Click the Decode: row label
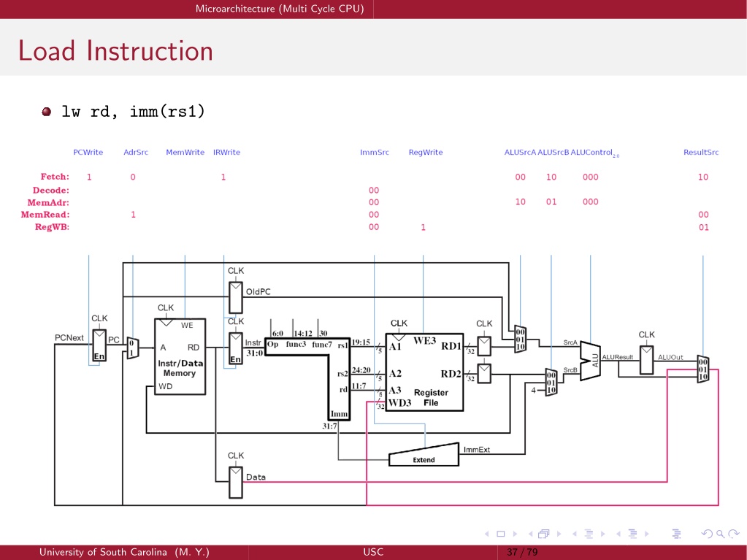The image size is (747, 560). pos(51,190)
